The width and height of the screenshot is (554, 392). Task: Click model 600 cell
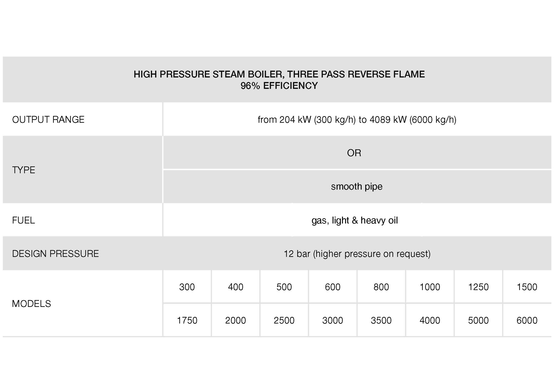coord(333,287)
